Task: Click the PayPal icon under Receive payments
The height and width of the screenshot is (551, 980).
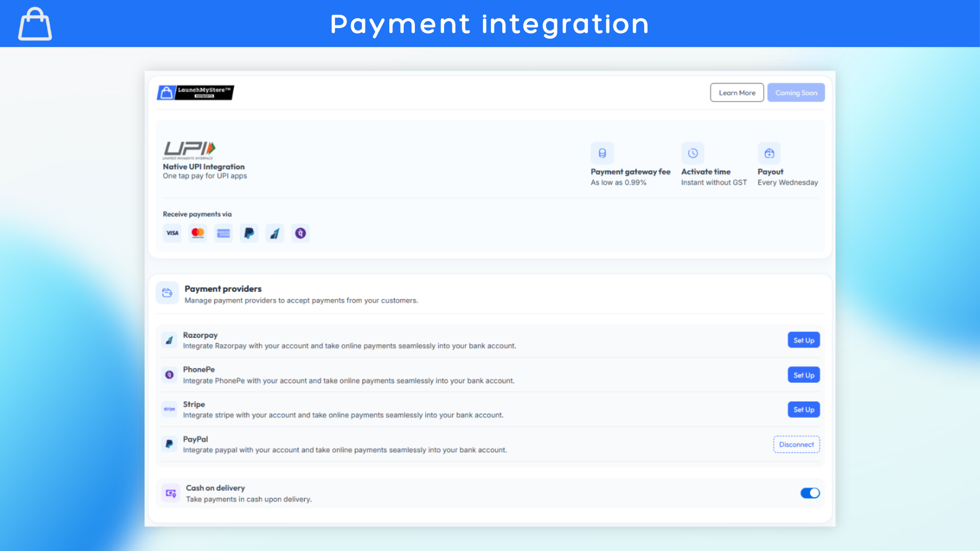Action: point(249,233)
